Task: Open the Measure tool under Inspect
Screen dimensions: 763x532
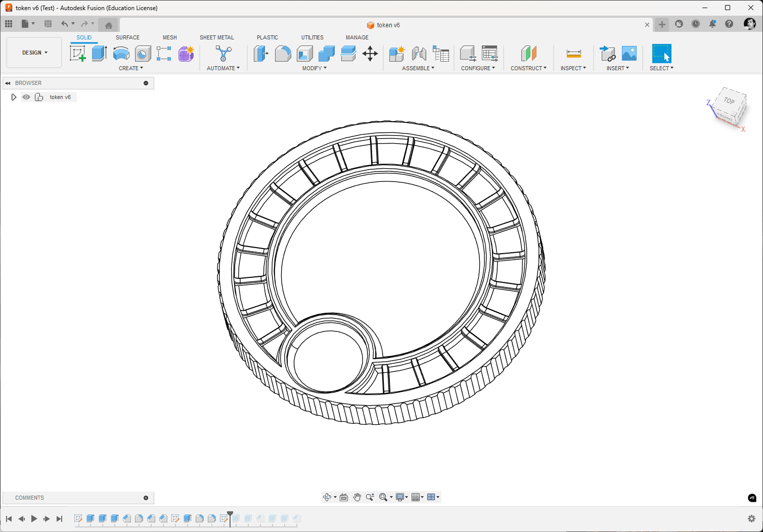Action: [574, 53]
